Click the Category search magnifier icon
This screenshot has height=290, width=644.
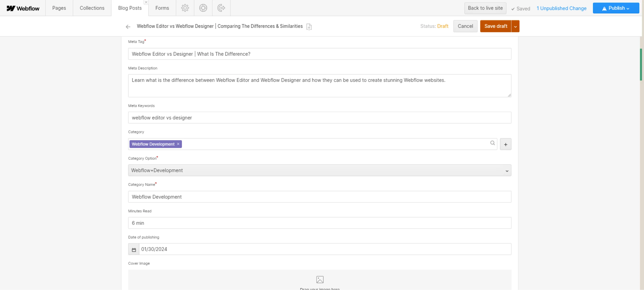[x=492, y=143]
